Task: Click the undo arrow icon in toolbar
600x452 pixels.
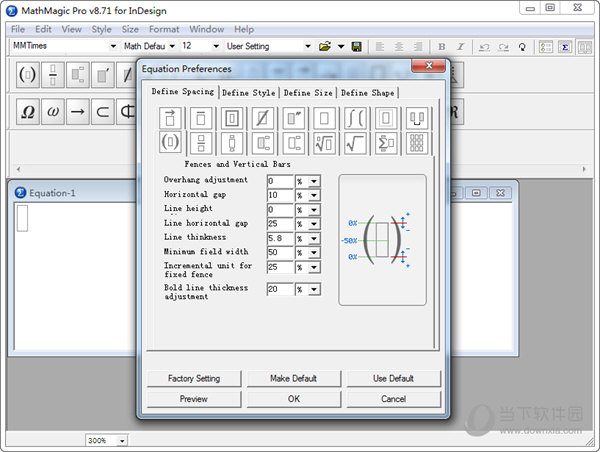Action: point(484,47)
